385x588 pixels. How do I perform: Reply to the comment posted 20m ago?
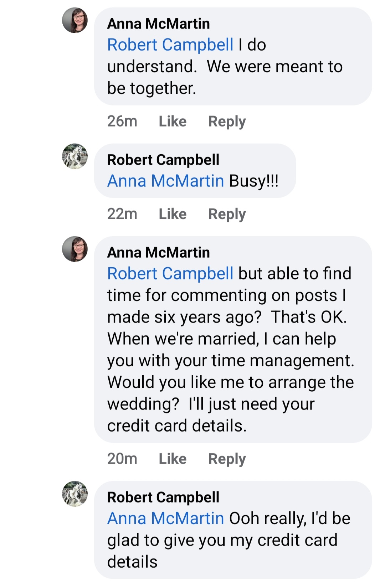[x=227, y=459]
